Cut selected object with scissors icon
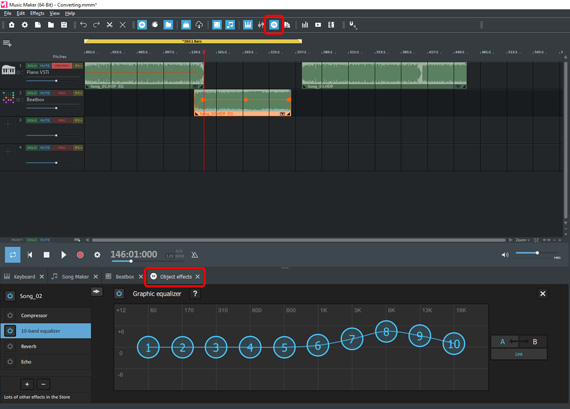570x409 pixels. point(109,25)
